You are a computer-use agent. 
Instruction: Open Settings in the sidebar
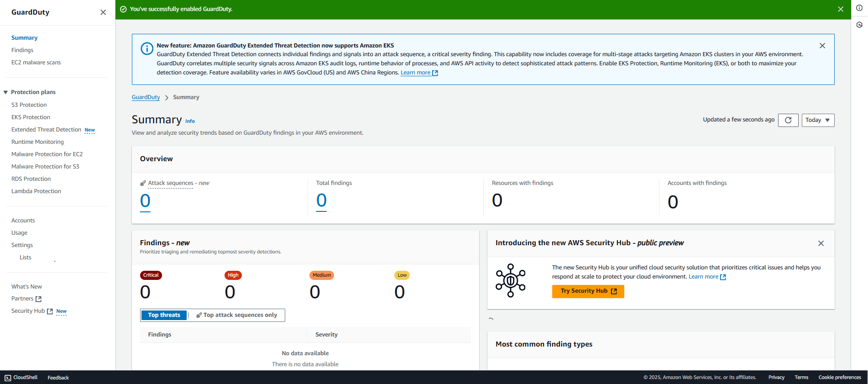pos(22,245)
